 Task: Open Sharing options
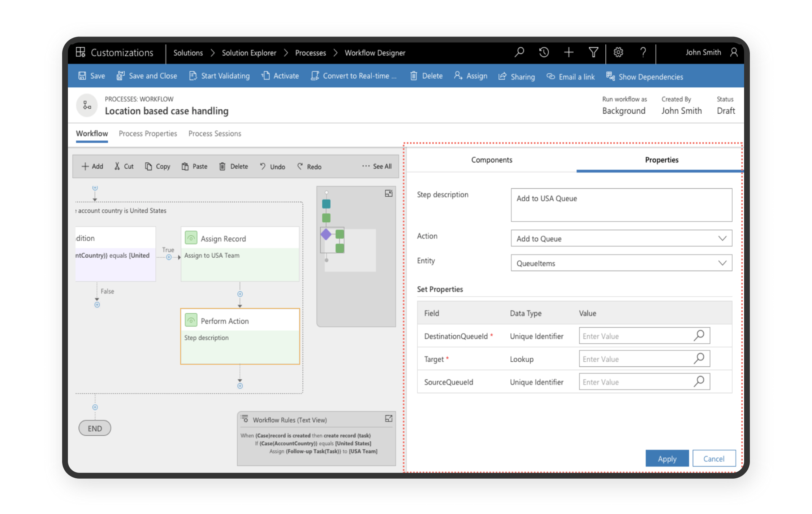(517, 77)
